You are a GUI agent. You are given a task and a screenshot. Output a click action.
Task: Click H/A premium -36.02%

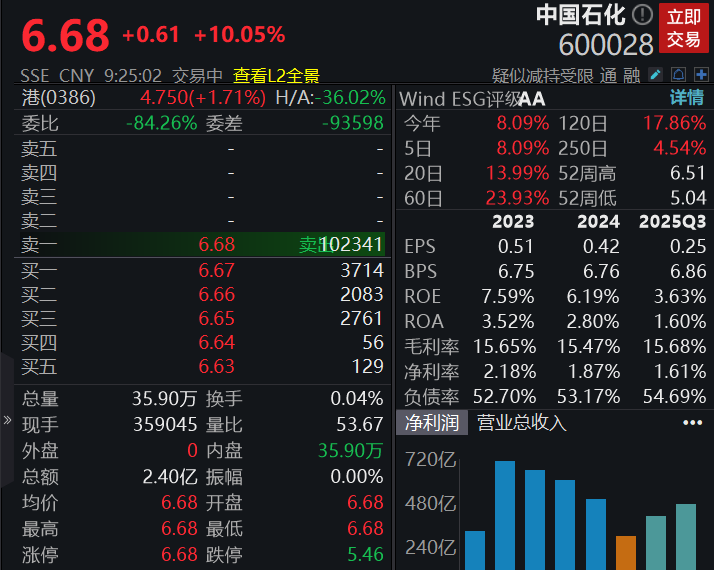(350, 97)
